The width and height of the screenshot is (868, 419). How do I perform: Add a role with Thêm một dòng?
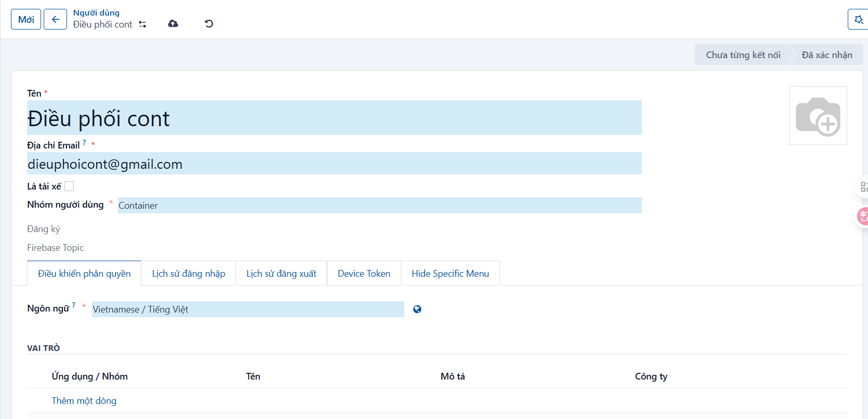[x=84, y=401]
